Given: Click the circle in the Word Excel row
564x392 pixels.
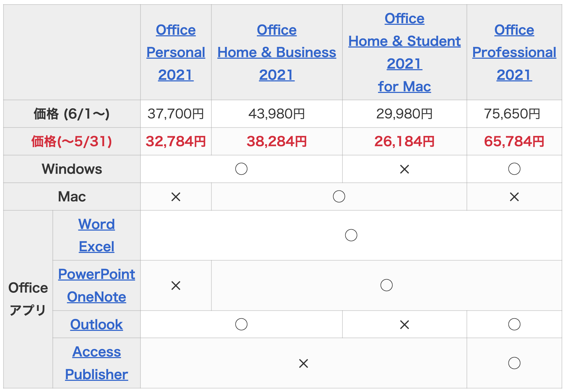Looking at the screenshot, I should coord(351,235).
